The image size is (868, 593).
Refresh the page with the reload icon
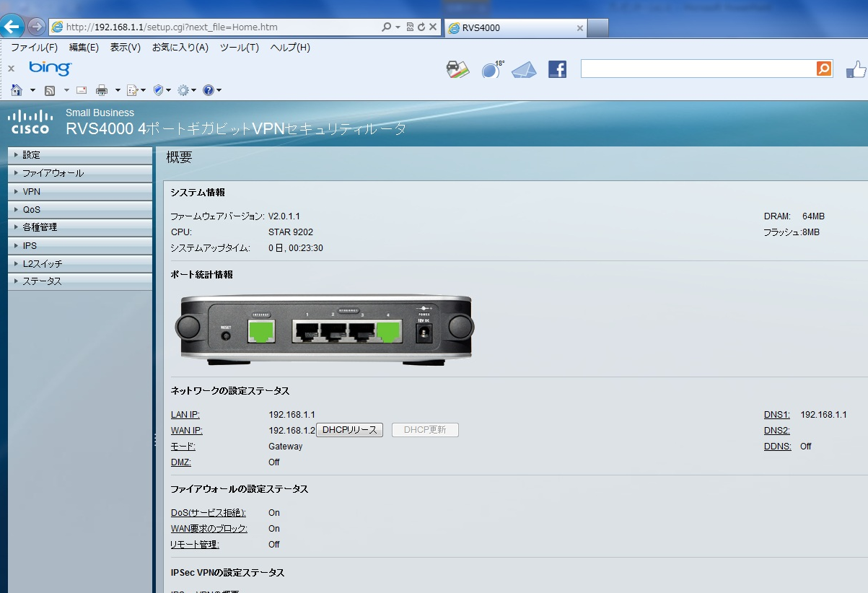pyautogui.click(x=421, y=27)
